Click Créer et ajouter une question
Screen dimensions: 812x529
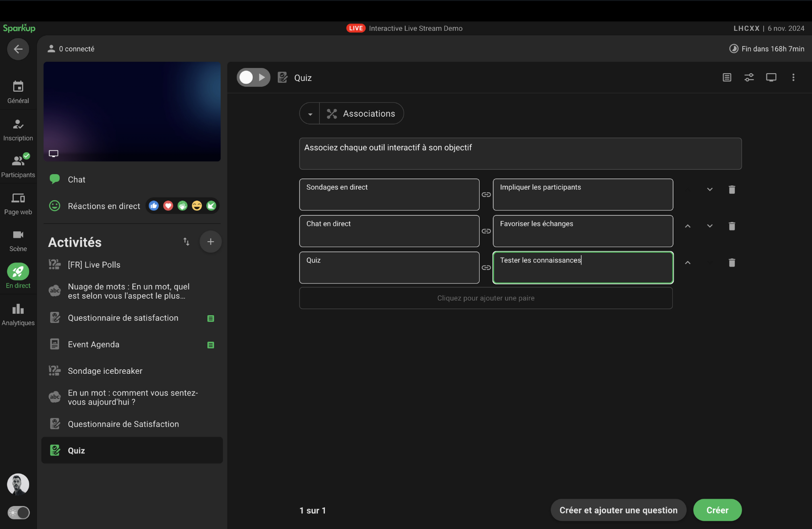[x=618, y=510]
